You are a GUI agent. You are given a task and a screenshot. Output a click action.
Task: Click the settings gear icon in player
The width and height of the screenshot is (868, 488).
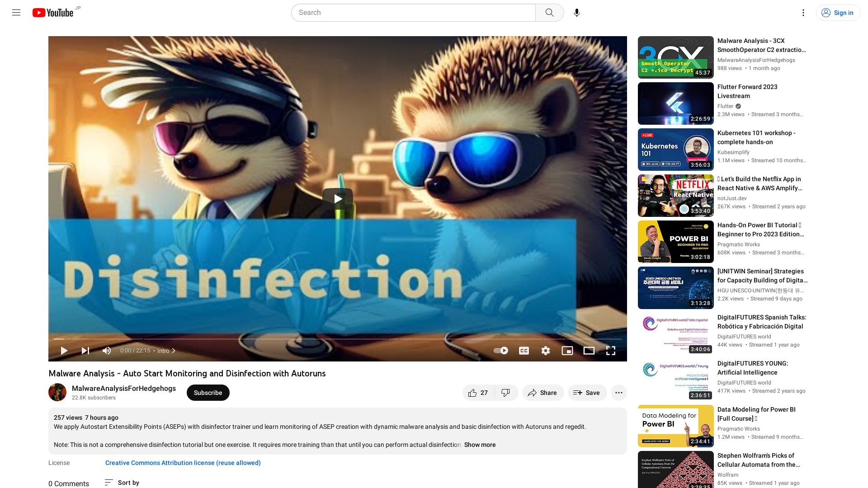tap(546, 350)
